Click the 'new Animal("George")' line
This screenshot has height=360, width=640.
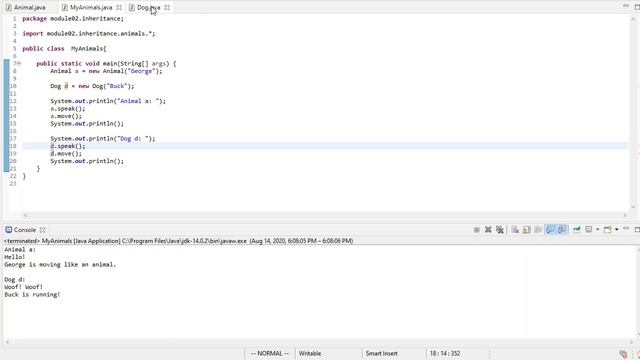[x=106, y=71]
